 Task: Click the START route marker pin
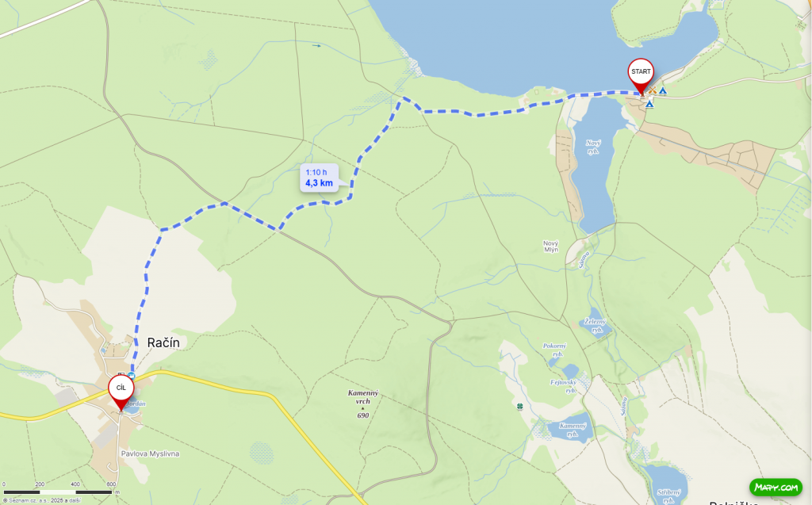pos(641,76)
